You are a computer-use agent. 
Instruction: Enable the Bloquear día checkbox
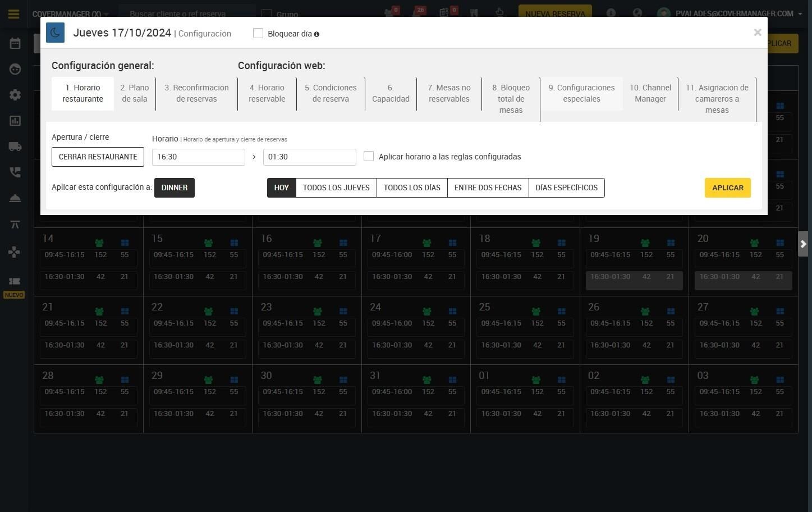click(x=258, y=33)
